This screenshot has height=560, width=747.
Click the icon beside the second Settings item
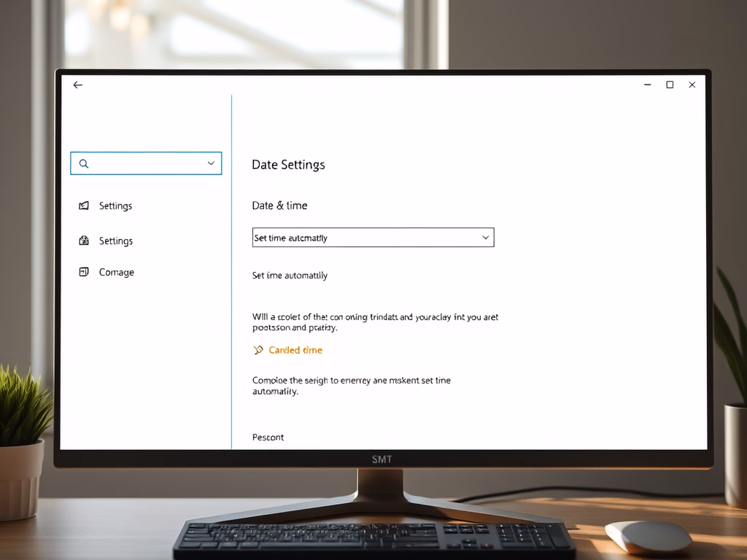click(84, 241)
